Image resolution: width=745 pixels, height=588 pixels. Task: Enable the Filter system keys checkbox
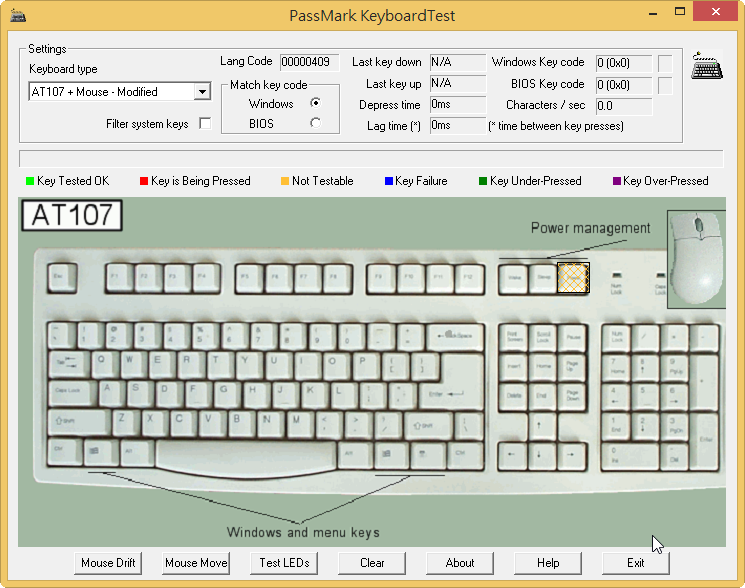coord(205,123)
